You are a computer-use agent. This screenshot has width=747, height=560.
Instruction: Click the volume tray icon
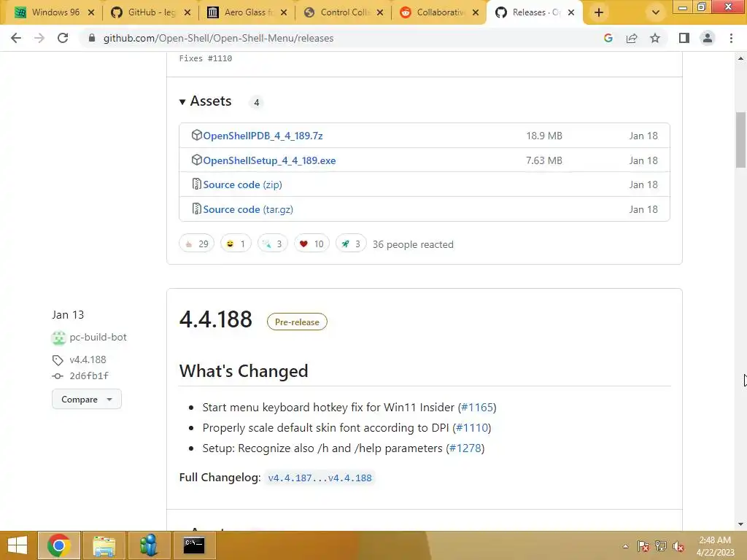678,546
